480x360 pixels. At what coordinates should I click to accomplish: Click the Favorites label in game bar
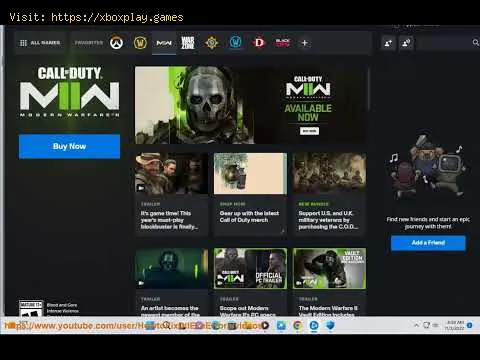tap(89, 43)
